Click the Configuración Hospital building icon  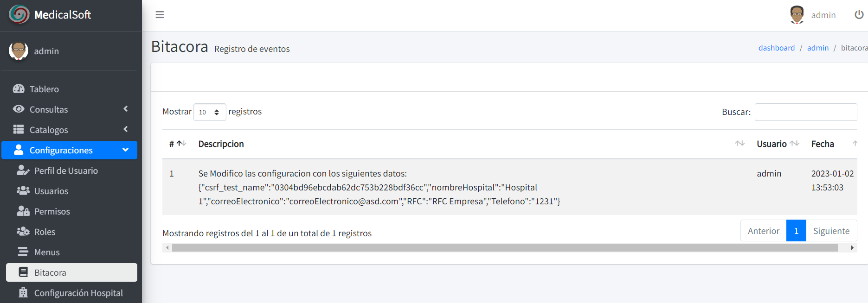23,293
